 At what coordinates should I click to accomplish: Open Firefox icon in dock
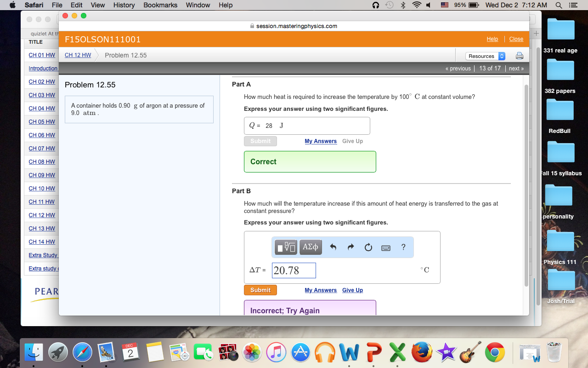[x=422, y=352]
